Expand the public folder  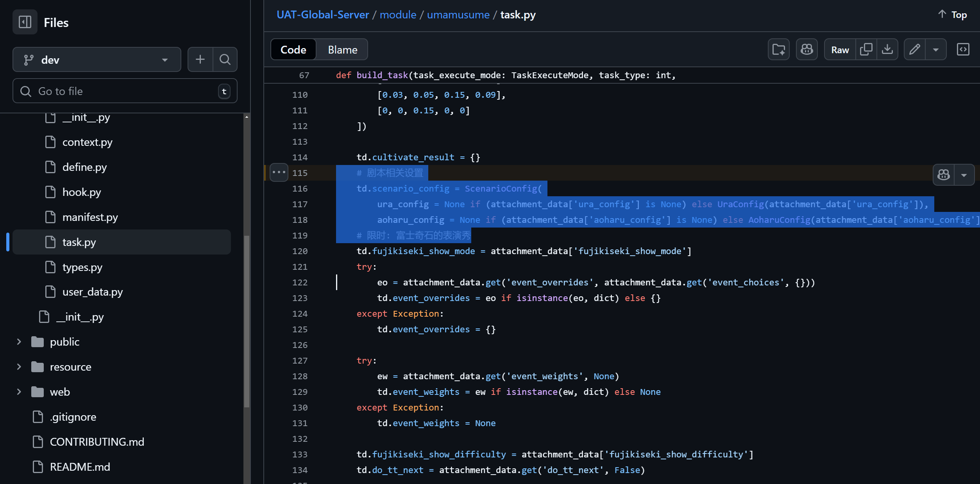pyautogui.click(x=19, y=342)
